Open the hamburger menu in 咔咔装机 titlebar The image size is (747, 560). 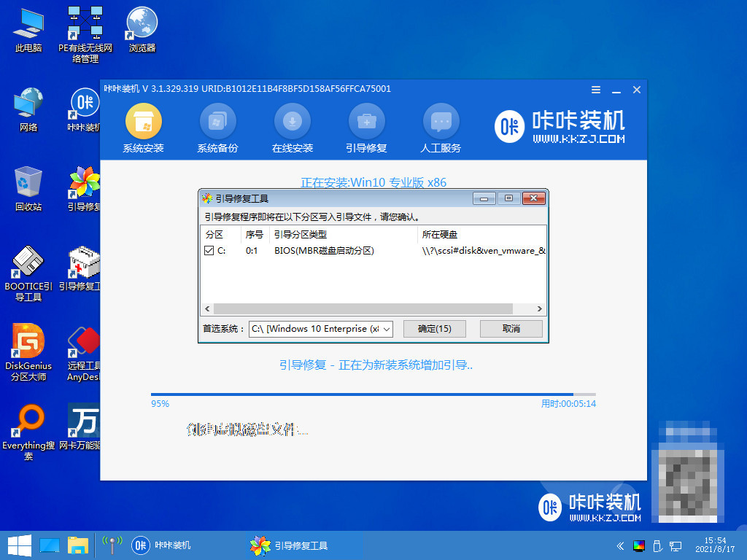595,89
